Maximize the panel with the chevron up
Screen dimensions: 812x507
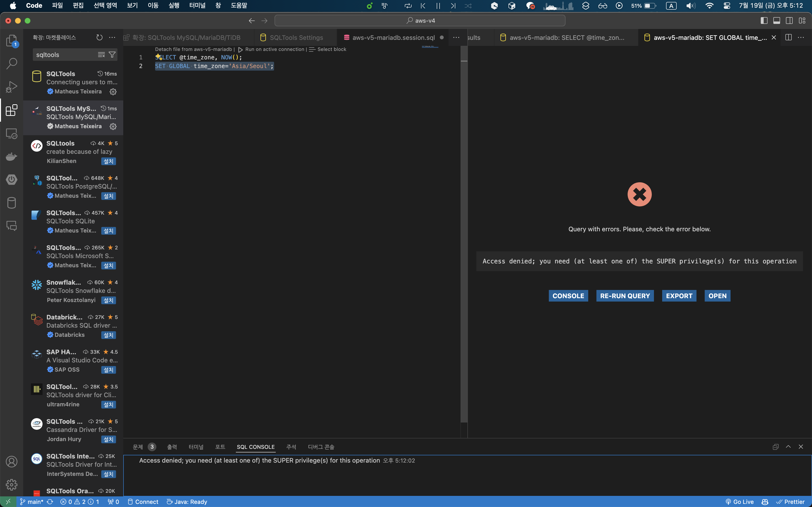[x=788, y=447]
